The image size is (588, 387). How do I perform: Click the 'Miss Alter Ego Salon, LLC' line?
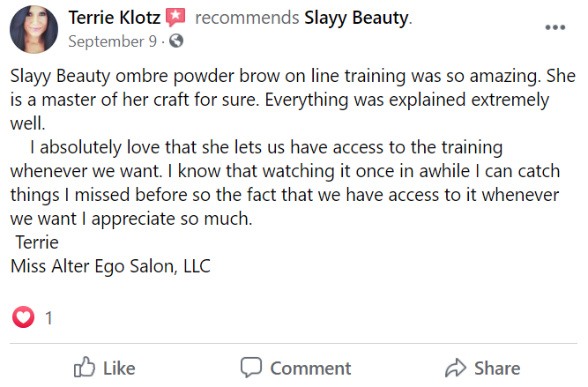point(110,264)
